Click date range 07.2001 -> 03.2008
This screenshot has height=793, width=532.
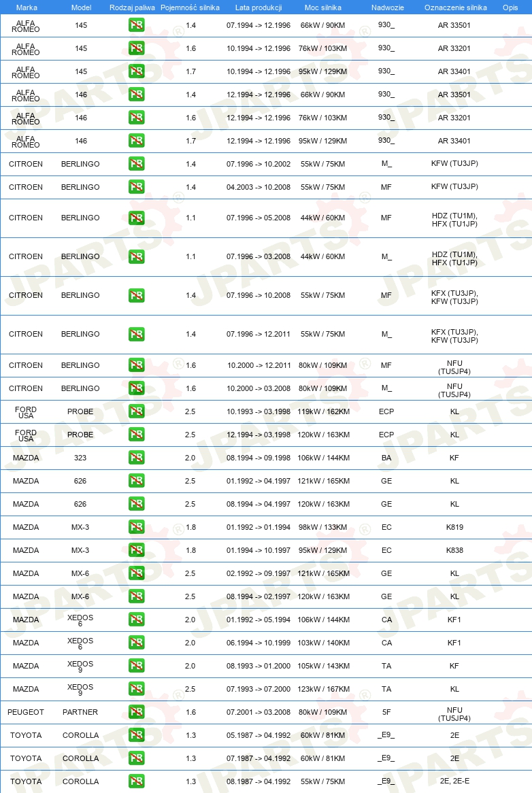click(x=259, y=712)
